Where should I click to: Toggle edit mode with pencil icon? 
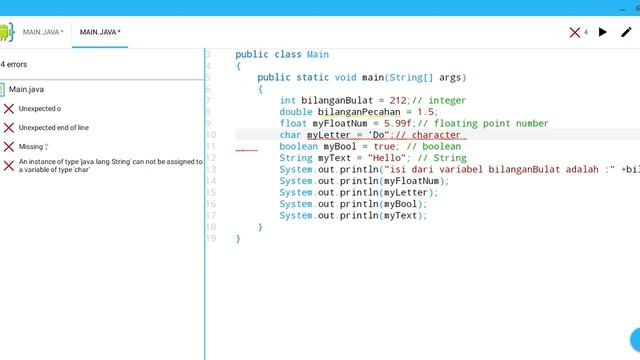tap(626, 32)
